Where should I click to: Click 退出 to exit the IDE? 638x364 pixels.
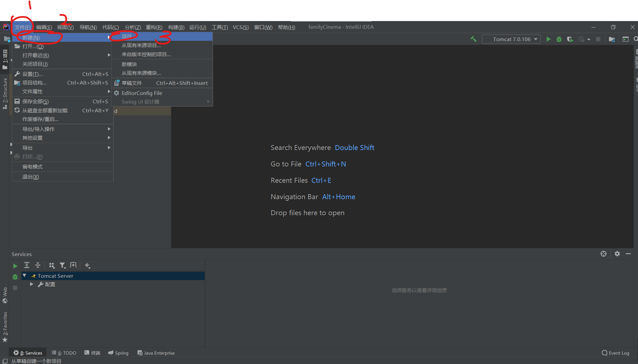pyautogui.click(x=63, y=176)
